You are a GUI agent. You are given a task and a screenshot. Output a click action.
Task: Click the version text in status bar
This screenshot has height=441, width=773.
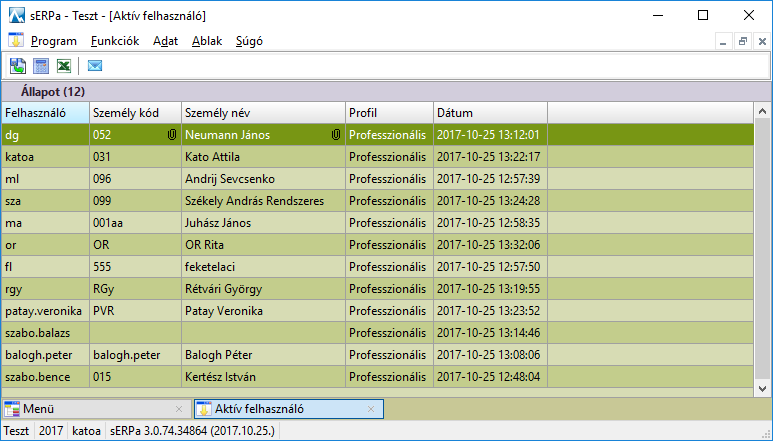click(x=192, y=431)
